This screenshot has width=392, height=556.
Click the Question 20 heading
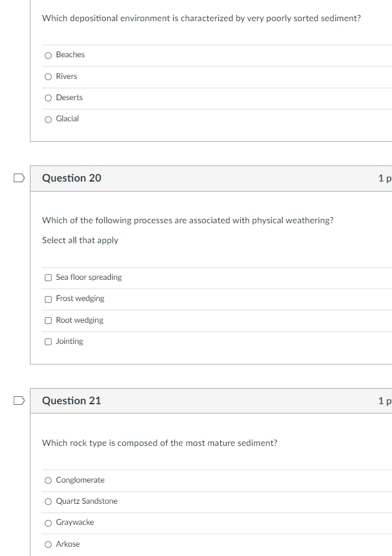click(x=72, y=178)
